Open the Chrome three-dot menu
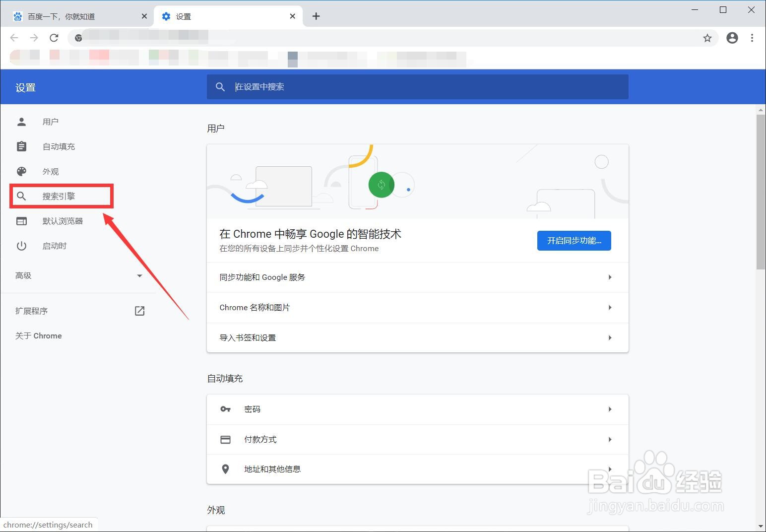The width and height of the screenshot is (766, 532). [x=752, y=38]
